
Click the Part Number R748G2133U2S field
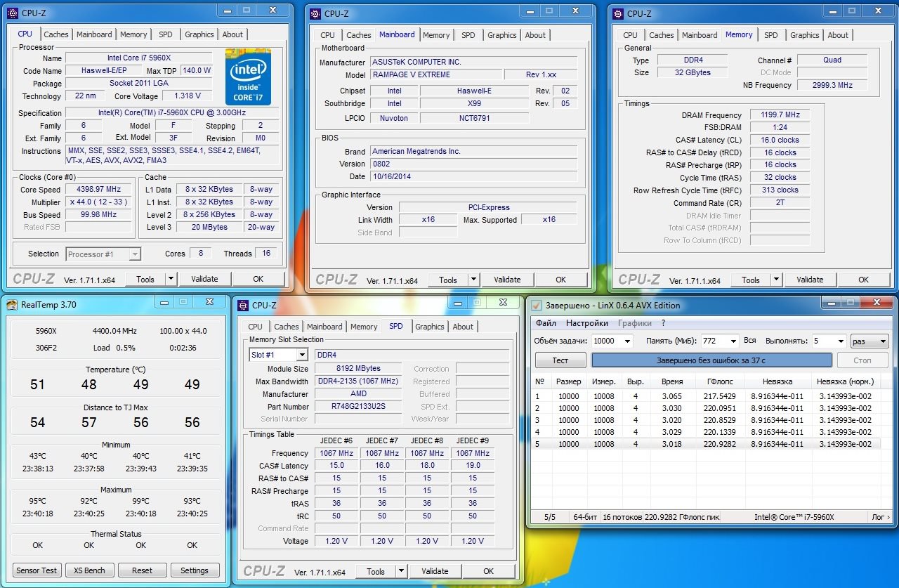tap(358, 407)
